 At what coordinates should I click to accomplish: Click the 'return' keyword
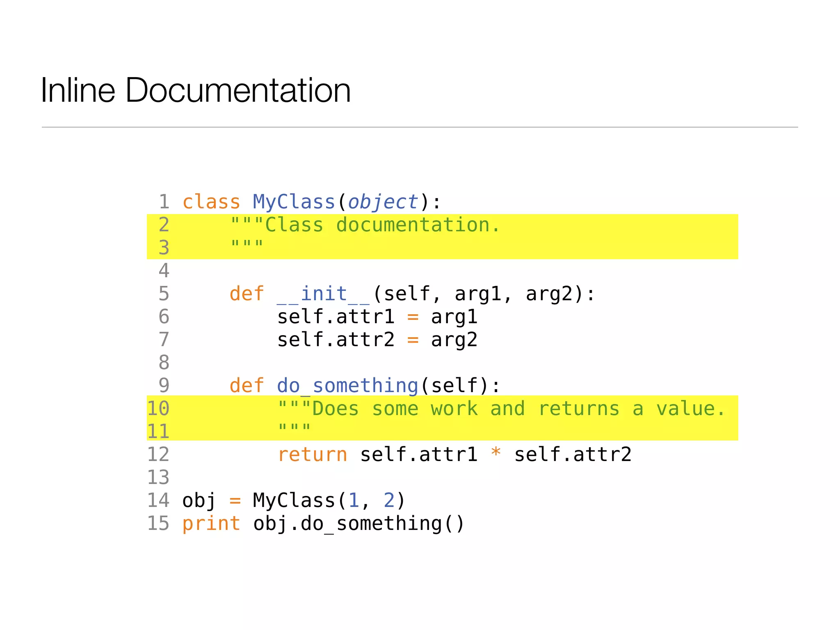(x=312, y=455)
